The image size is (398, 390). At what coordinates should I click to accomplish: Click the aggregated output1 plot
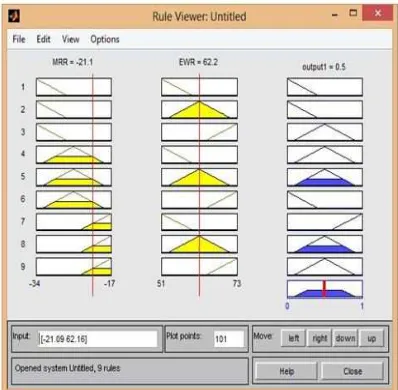pos(325,289)
